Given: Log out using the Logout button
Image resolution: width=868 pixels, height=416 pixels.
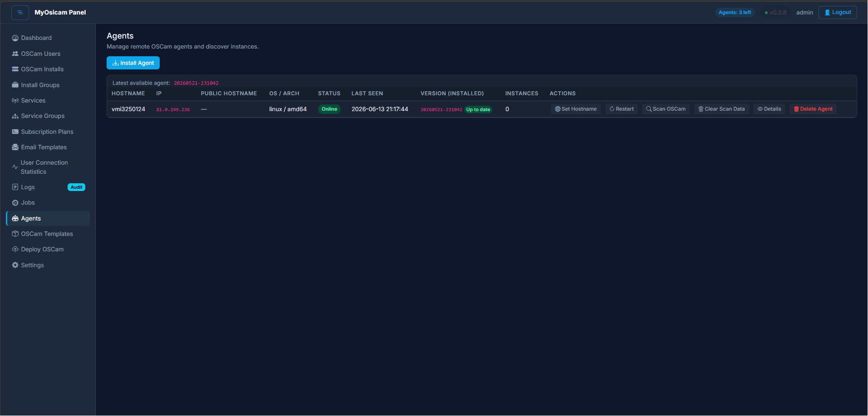Looking at the screenshot, I should [838, 13].
